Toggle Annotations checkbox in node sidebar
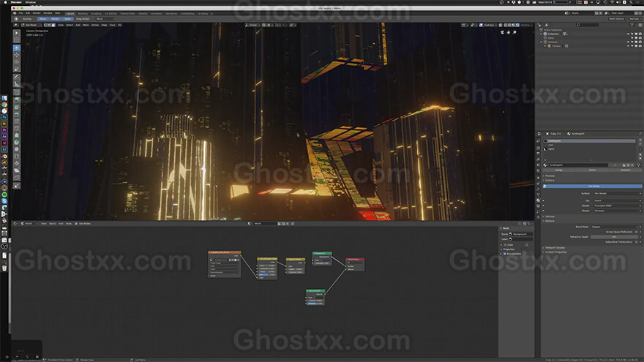The image size is (644, 362). pyautogui.click(x=505, y=254)
